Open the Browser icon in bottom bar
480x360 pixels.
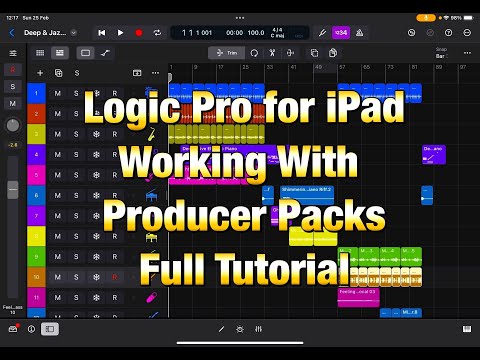pyautogui.click(x=13, y=329)
